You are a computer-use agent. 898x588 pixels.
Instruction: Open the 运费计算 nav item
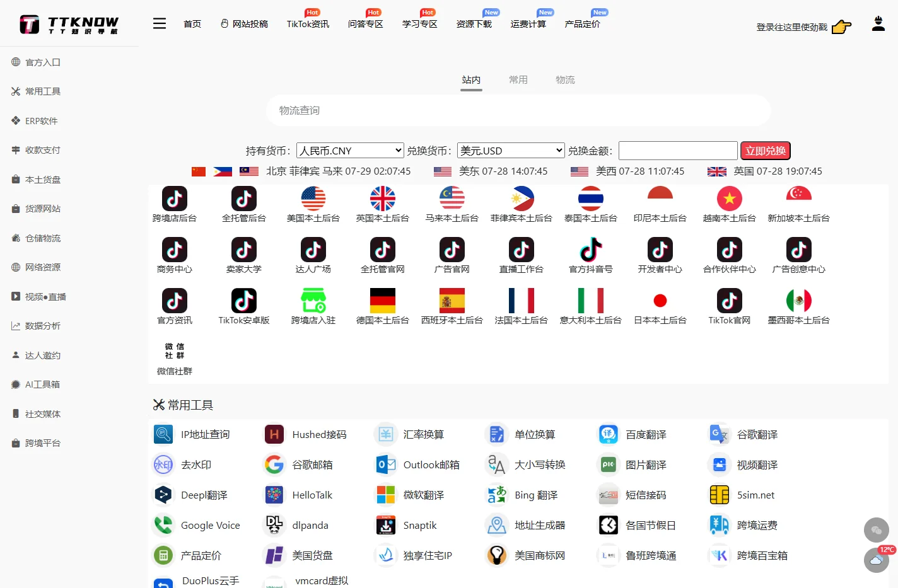point(528,24)
